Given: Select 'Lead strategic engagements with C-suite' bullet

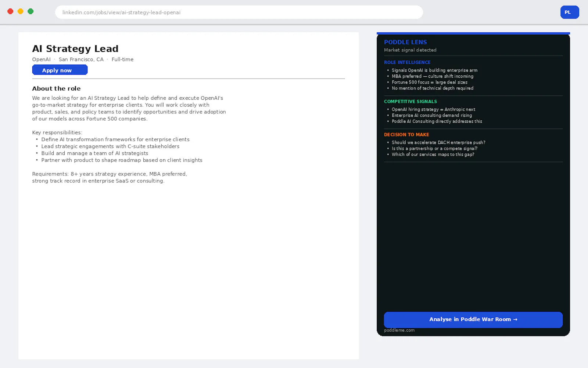Looking at the screenshot, I should [110, 146].
